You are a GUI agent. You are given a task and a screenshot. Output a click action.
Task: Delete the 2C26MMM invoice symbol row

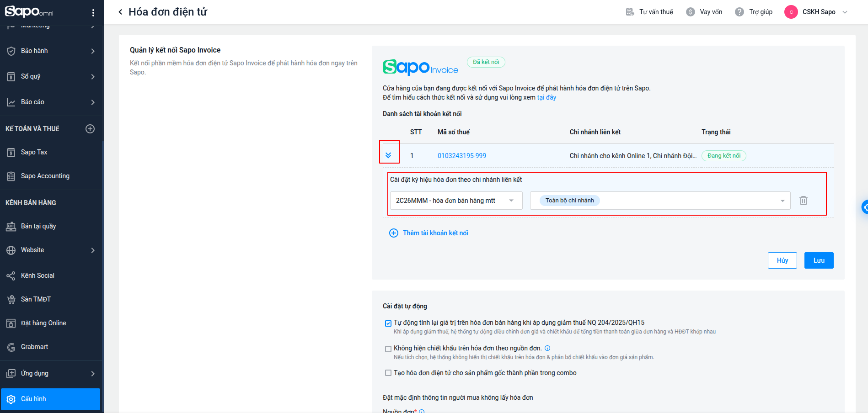(804, 201)
